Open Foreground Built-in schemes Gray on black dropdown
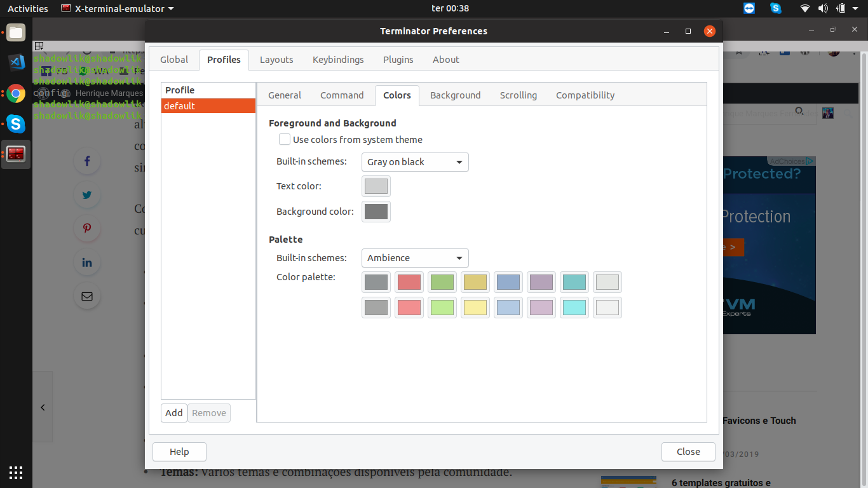 click(415, 162)
